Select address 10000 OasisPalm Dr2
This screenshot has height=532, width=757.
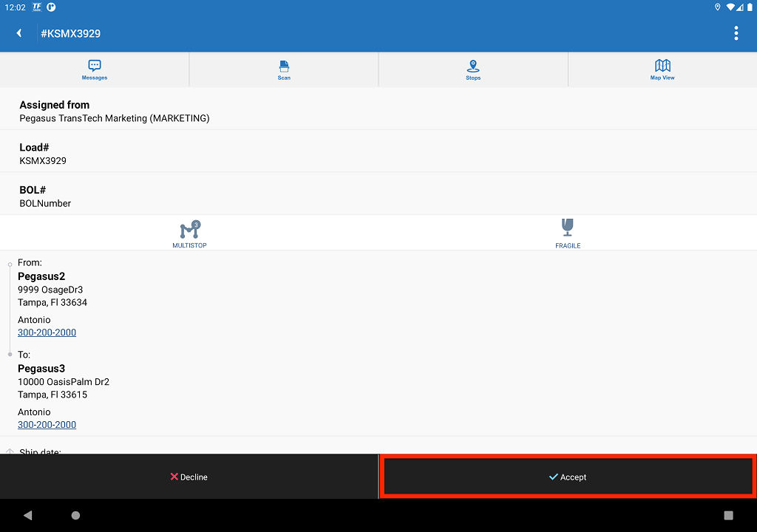[64, 382]
